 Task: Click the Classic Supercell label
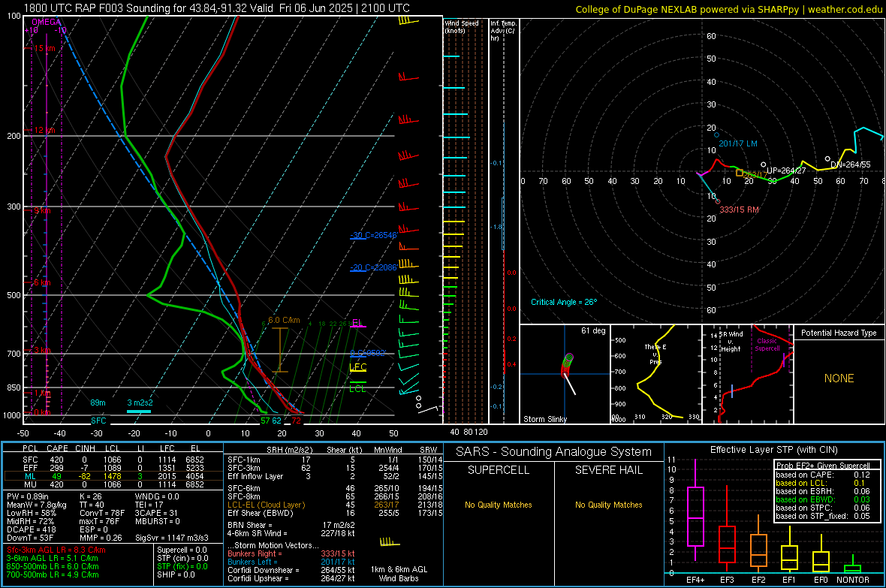click(x=767, y=345)
